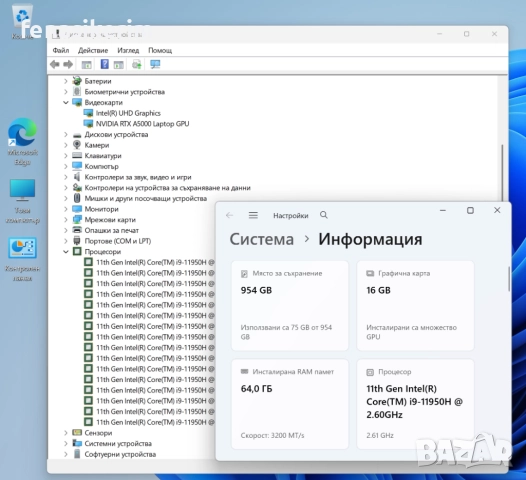Click the Камери webcam icon

tap(77, 145)
